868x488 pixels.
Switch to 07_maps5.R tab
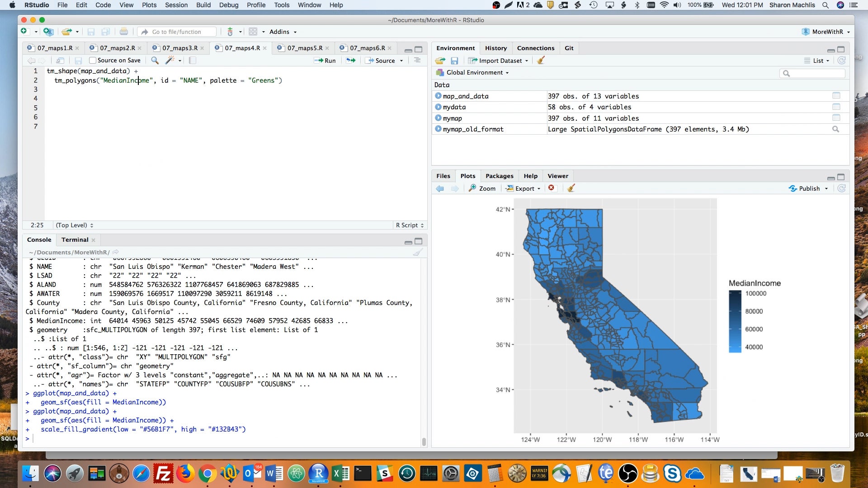pyautogui.click(x=305, y=48)
